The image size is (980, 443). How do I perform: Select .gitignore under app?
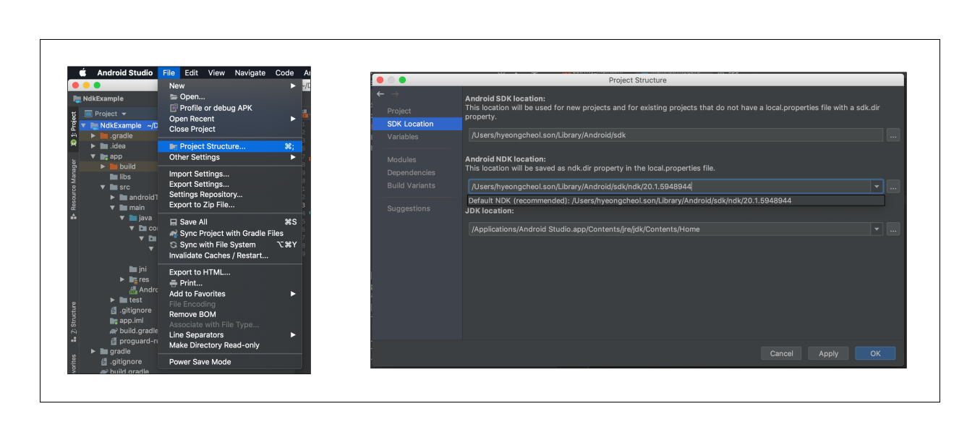pos(130,311)
